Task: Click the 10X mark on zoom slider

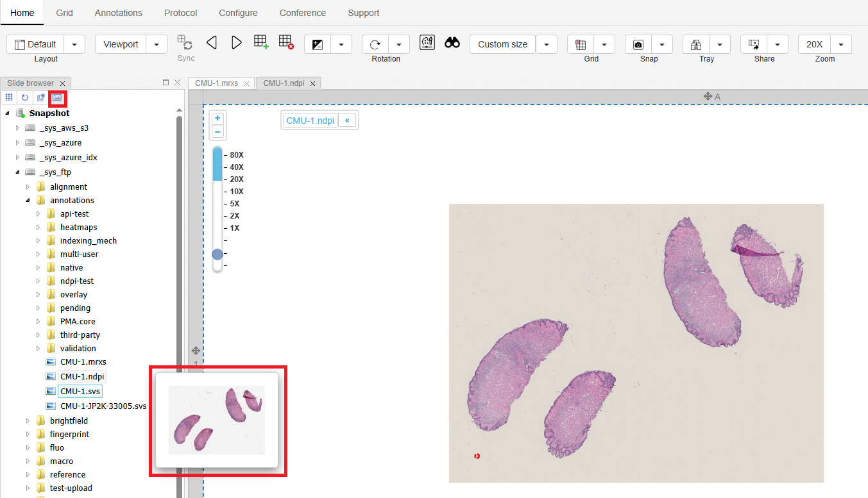Action: click(x=236, y=192)
